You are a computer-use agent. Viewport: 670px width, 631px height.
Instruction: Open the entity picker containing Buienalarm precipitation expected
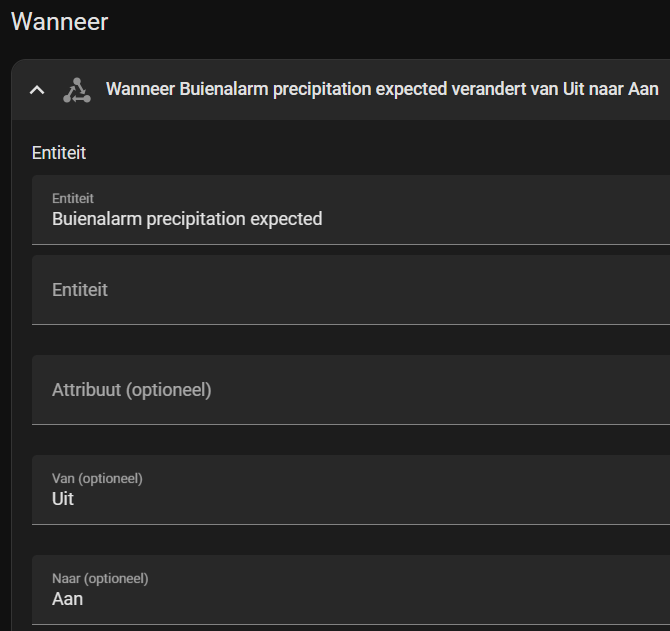click(351, 210)
